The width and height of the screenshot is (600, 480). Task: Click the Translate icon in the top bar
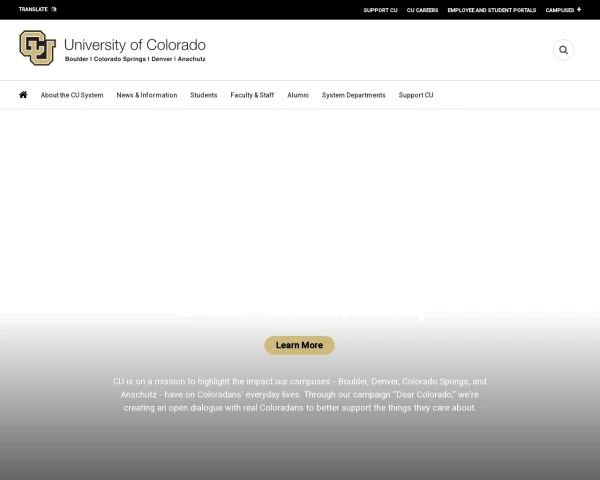coord(54,9)
